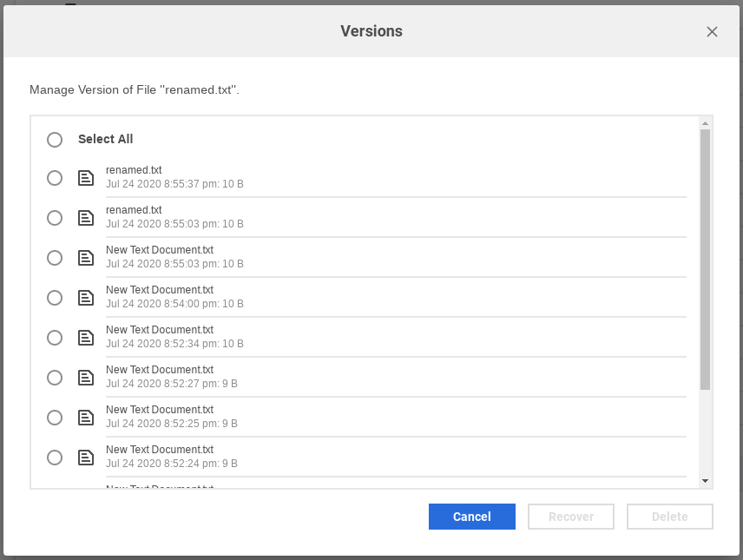
Task: Select the New Text Document.txt 8:54:00 version
Action: pyautogui.click(x=55, y=297)
